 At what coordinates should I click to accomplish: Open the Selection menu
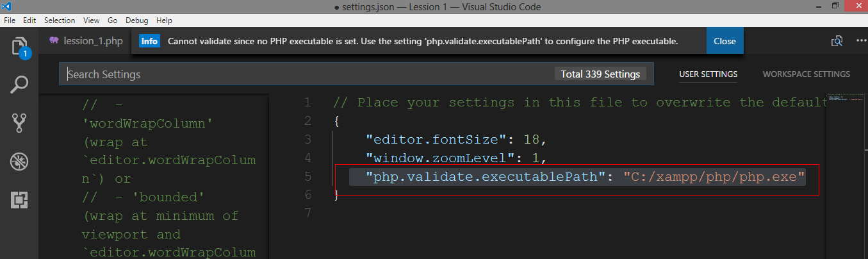tap(60, 21)
